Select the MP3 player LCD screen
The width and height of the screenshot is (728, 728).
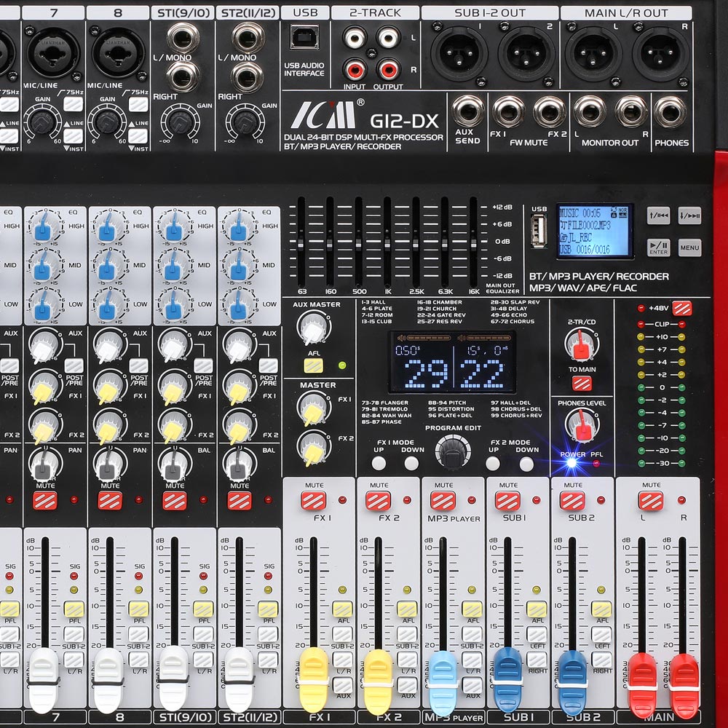[x=596, y=231]
